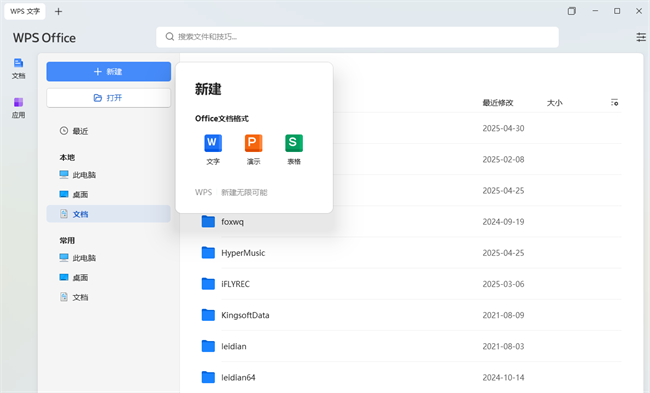650x393 pixels.
Task: Open the foxwq folder
Action: click(x=232, y=222)
